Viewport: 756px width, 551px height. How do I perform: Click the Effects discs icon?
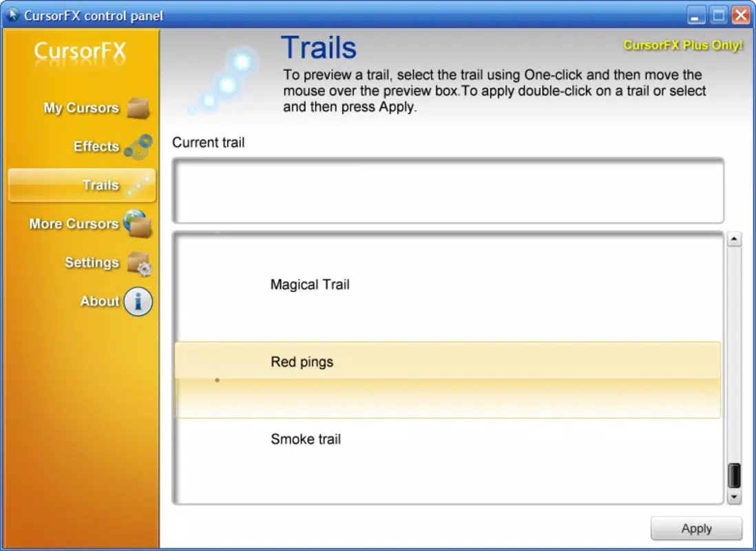click(138, 146)
